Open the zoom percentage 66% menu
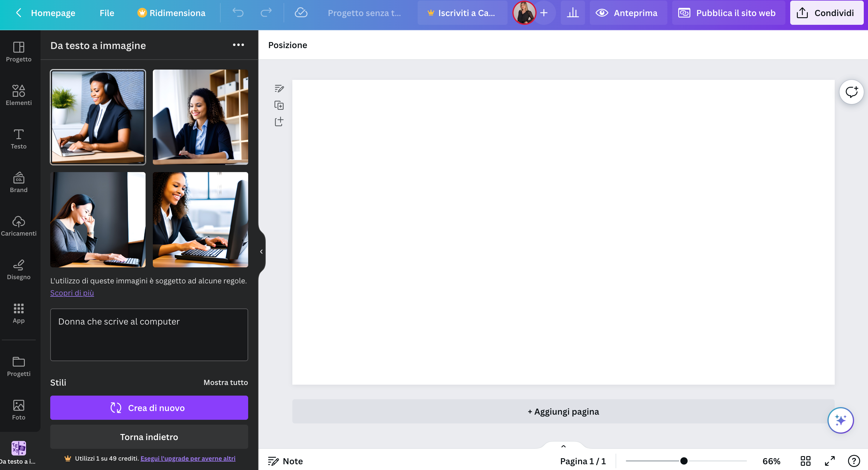Screen dimensions: 868x470 coord(771,461)
